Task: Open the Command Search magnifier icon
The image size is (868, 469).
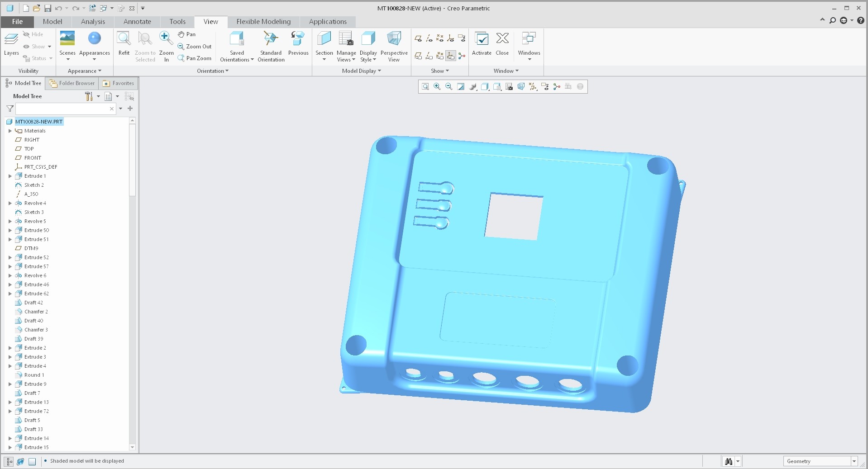Action: (x=832, y=20)
